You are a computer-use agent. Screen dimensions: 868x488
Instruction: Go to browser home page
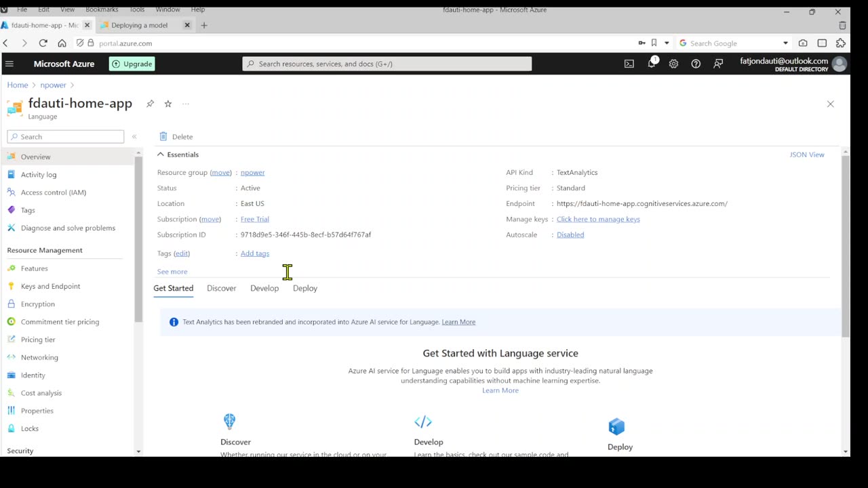pos(62,43)
